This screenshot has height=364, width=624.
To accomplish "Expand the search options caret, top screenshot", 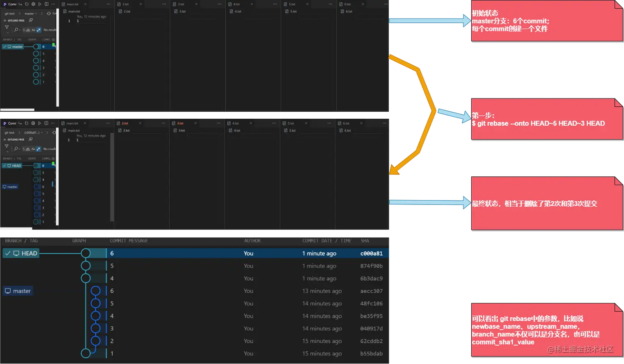I will [x=20, y=30].
